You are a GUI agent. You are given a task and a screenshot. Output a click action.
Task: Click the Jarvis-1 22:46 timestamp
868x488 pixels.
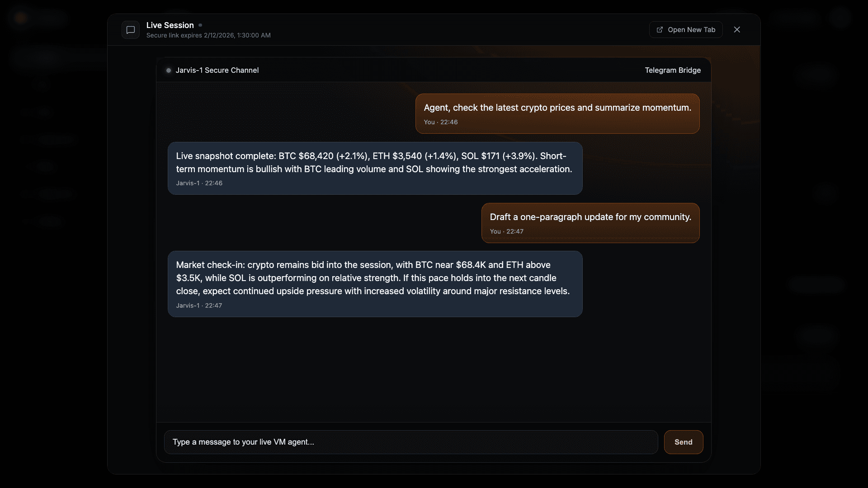point(199,183)
